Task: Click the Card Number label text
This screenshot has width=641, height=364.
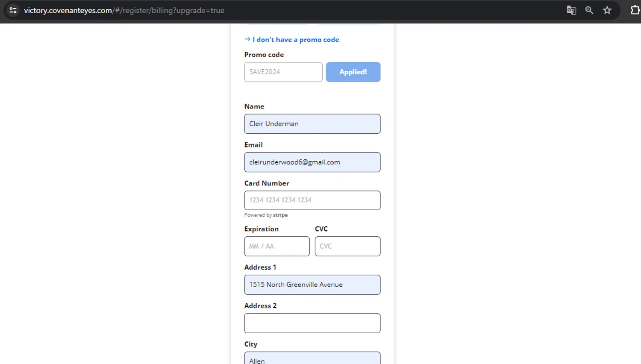Action: 267,183
